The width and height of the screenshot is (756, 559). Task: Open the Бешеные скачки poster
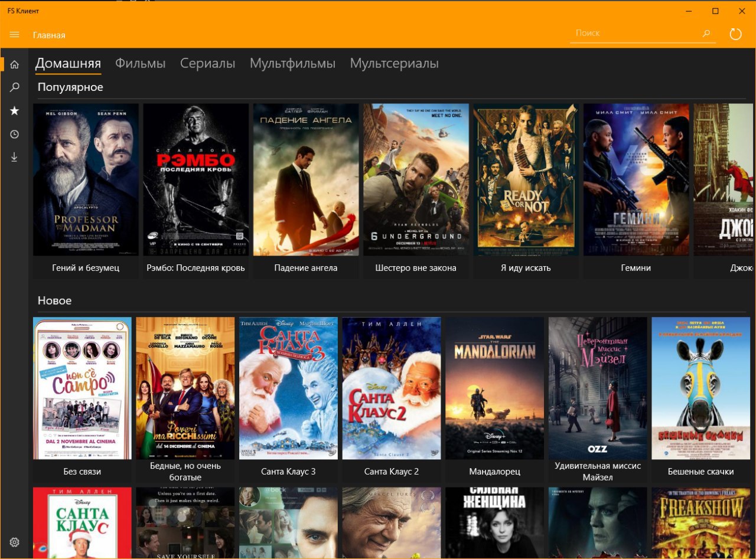700,388
